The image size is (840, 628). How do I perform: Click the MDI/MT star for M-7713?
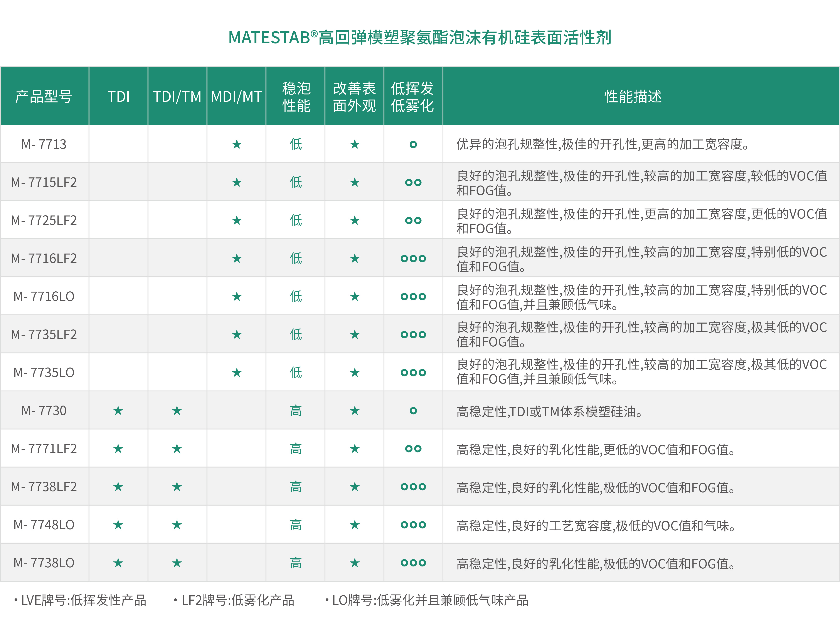pos(237,144)
